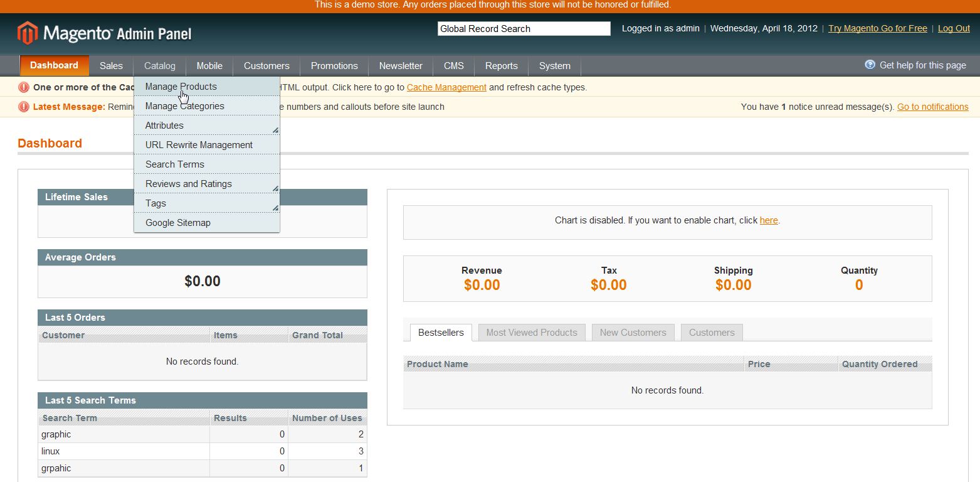This screenshot has width=980, height=482.
Task: Click the Cache Management link
Action: [446, 87]
